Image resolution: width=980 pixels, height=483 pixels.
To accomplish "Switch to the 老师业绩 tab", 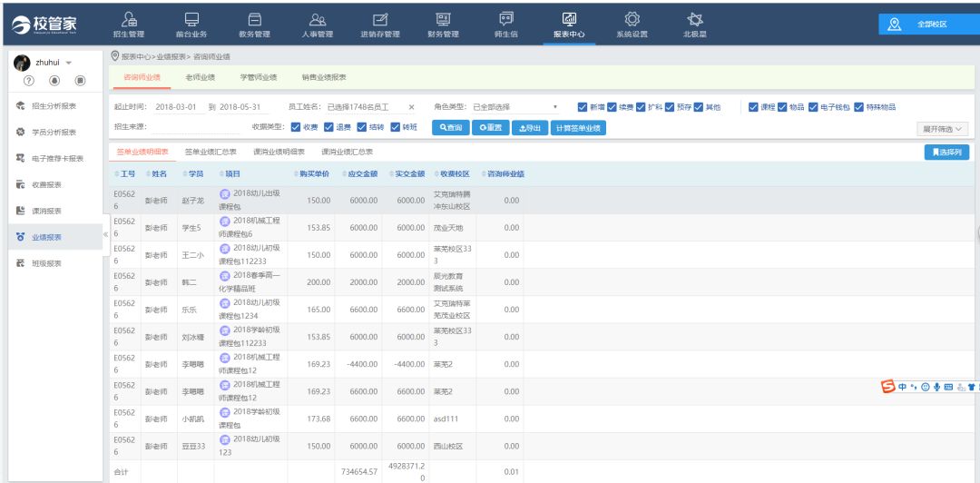I will pyautogui.click(x=199, y=77).
